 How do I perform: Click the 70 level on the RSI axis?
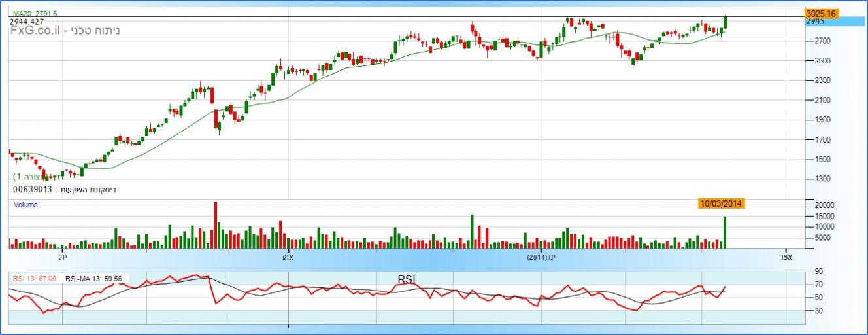coord(814,285)
